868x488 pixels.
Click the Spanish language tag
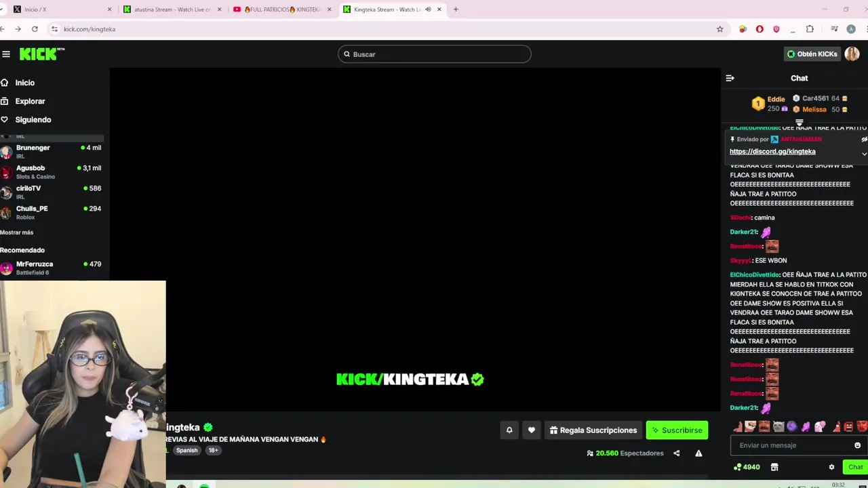pos(187,450)
